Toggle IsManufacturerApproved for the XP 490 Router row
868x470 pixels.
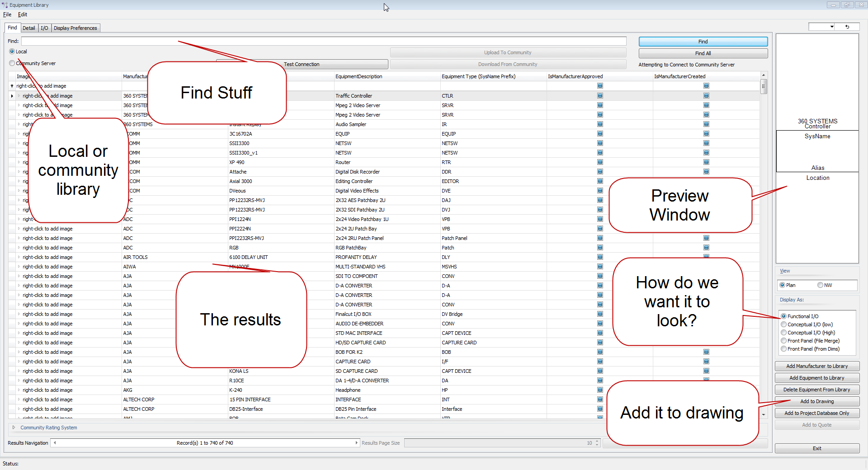coord(600,162)
